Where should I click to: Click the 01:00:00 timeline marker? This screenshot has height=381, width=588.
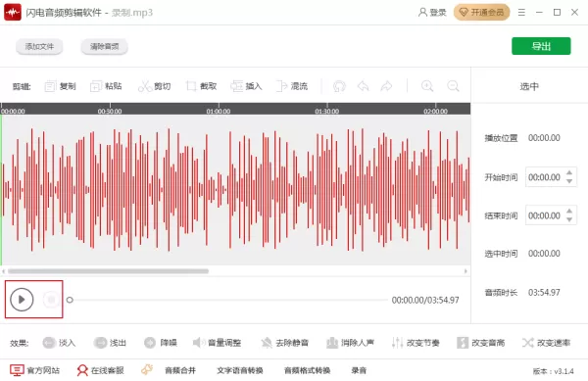point(219,112)
